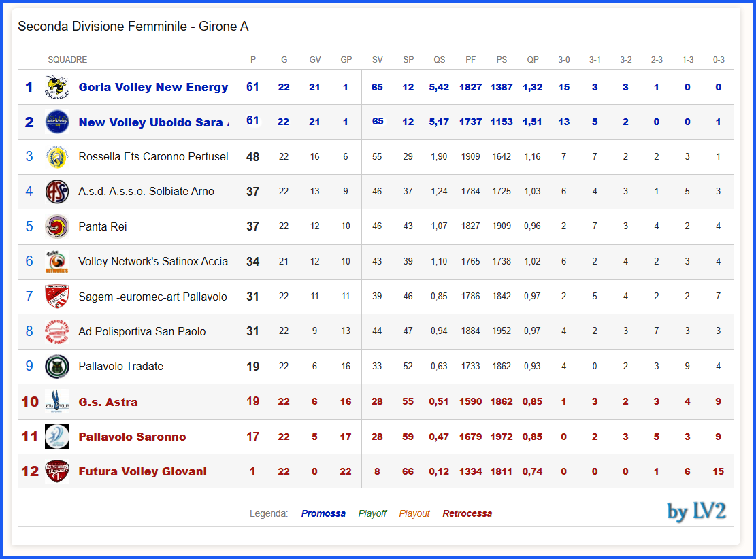
Task: Open Volley Network's Satinox Accia team name
Action: 153,261
